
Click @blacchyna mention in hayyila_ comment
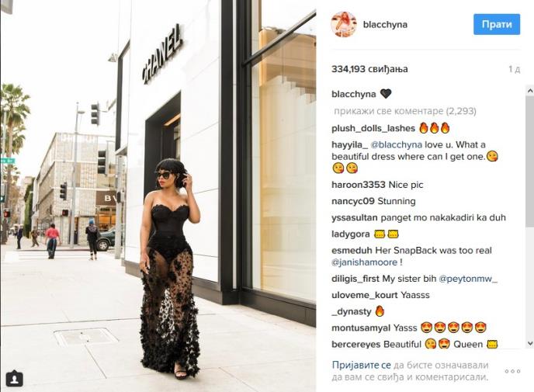coord(396,144)
